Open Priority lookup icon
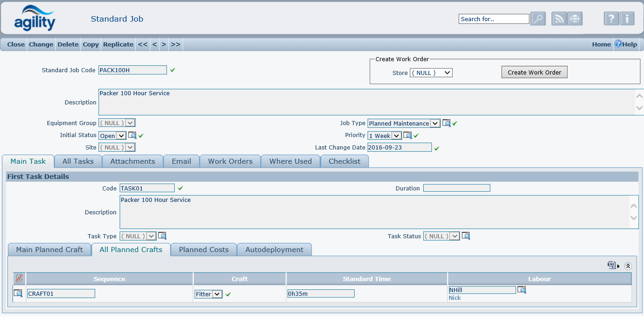 point(408,136)
